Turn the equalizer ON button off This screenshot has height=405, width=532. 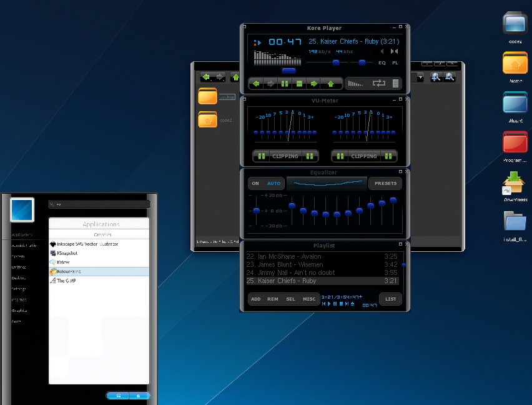255,183
